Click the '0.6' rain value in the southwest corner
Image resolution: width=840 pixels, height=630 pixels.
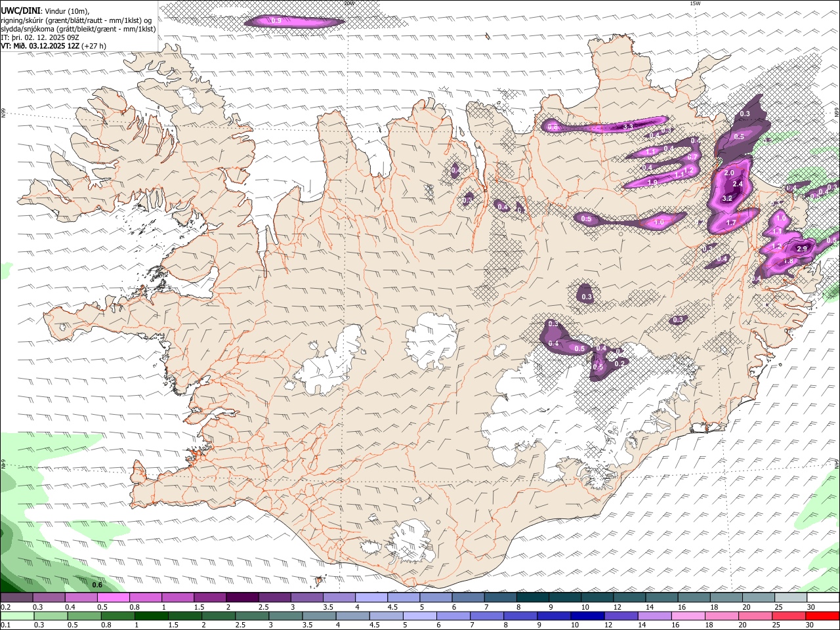point(97,585)
